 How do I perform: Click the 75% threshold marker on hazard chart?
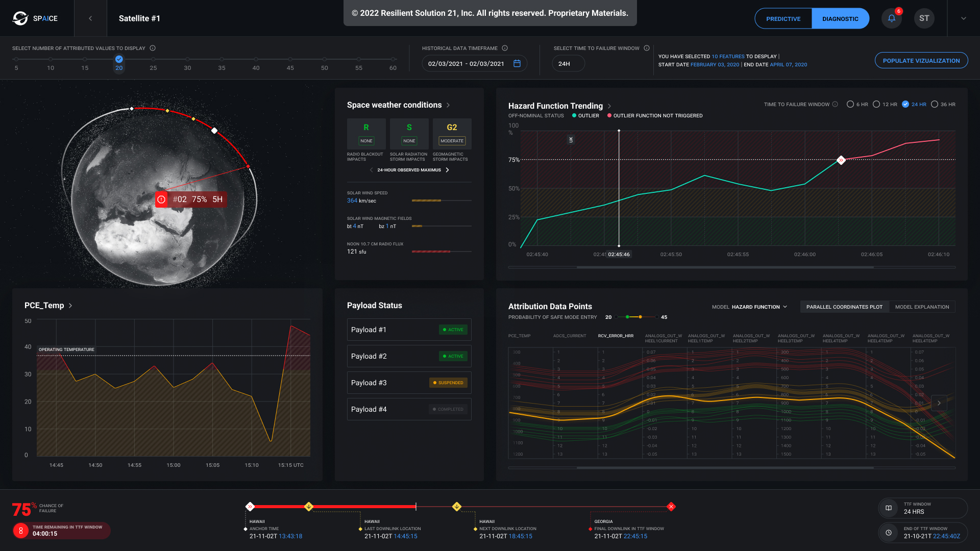(x=841, y=160)
